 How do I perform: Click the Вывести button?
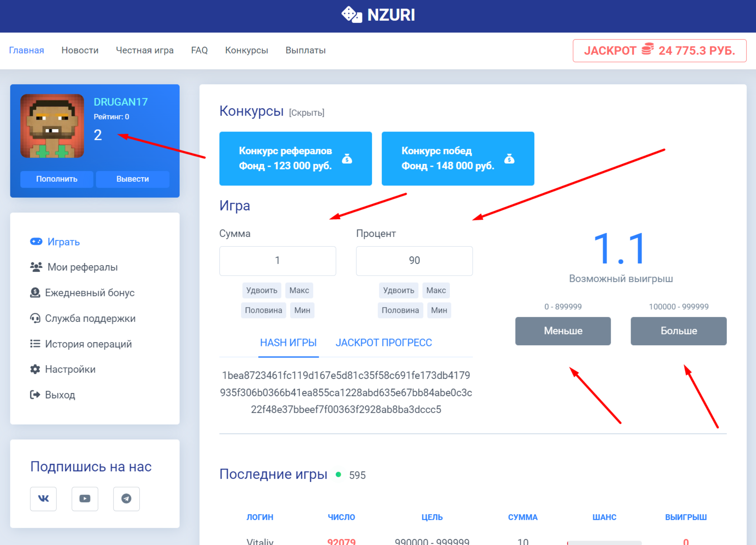coord(133,179)
